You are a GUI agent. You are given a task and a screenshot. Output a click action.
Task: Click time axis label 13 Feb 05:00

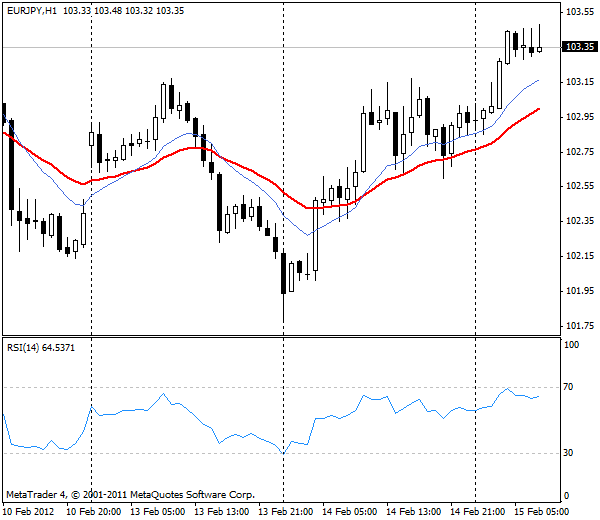[158, 512]
